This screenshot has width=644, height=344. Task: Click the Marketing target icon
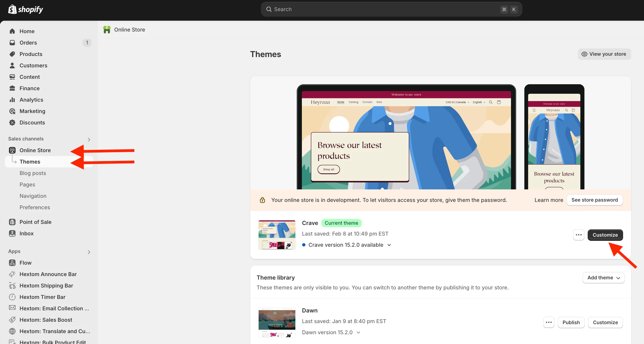[12, 111]
